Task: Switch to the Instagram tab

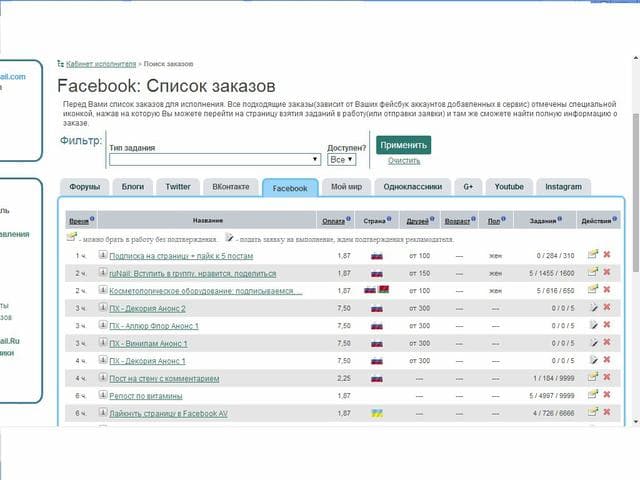Action: click(x=564, y=187)
